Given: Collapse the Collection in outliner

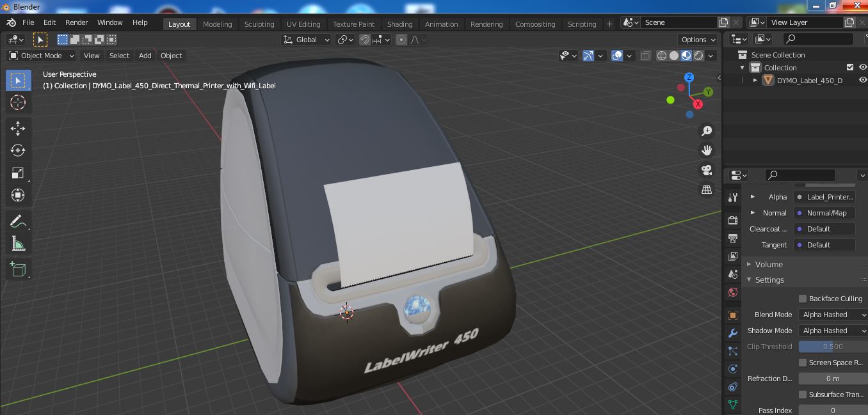Looking at the screenshot, I should point(743,68).
